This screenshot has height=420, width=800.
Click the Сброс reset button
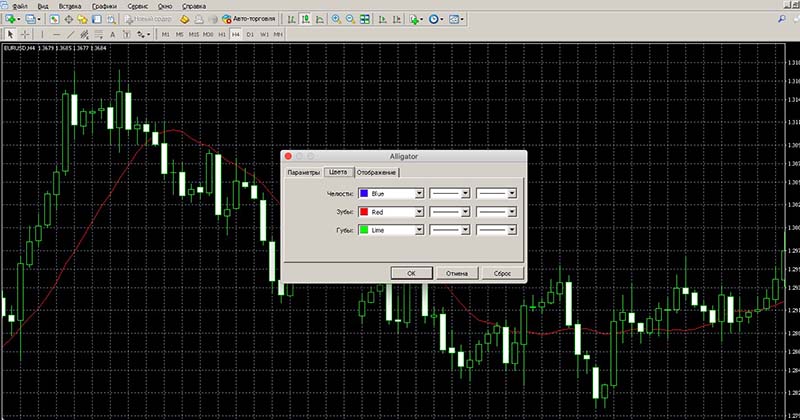(x=502, y=272)
